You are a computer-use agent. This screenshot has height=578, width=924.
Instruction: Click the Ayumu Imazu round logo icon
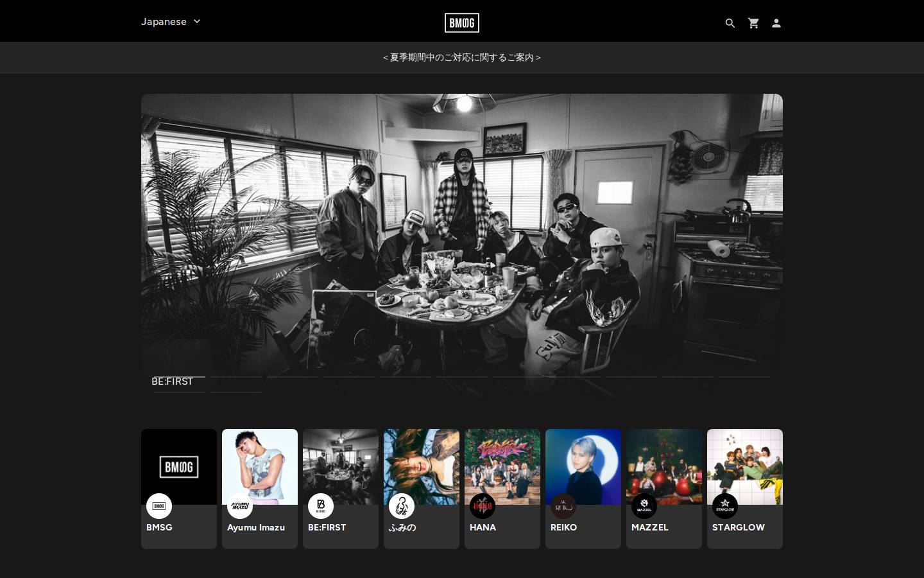[x=240, y=506]
